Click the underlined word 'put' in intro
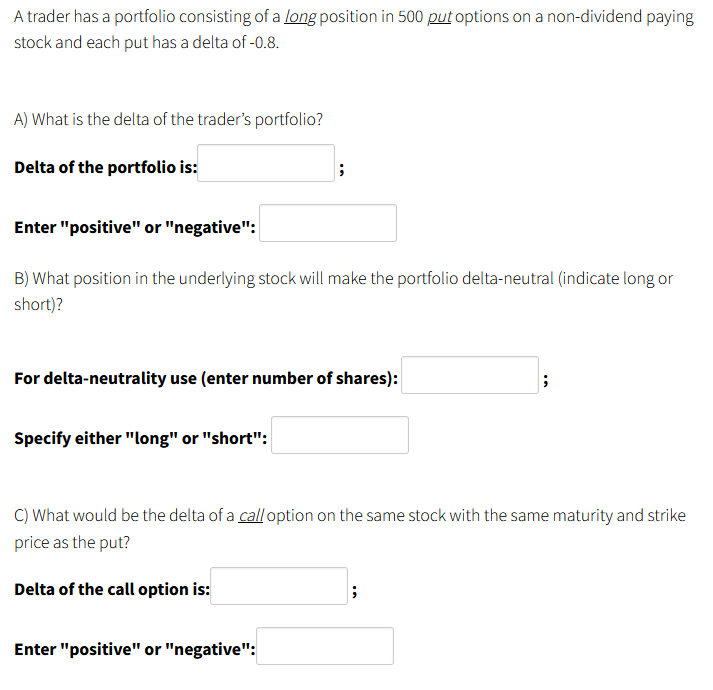The width and height of the screenshot is (713, 690). coord(439,17)
